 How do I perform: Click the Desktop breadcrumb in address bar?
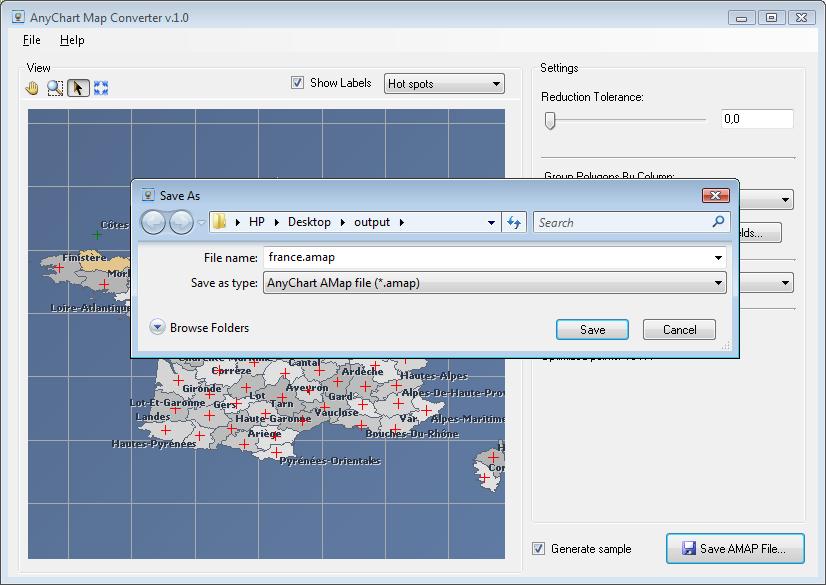tap(308, 222)
